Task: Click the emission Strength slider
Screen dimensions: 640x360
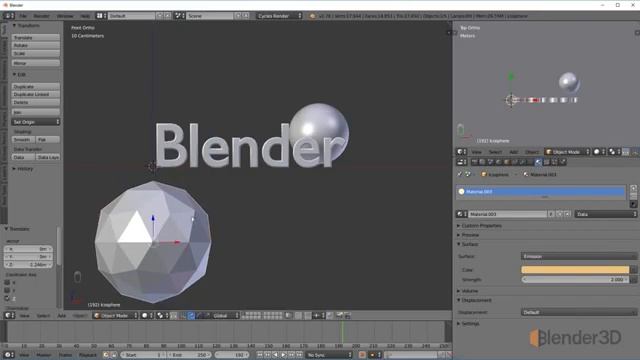Action: pyautogui.click(x=575, y=280)
